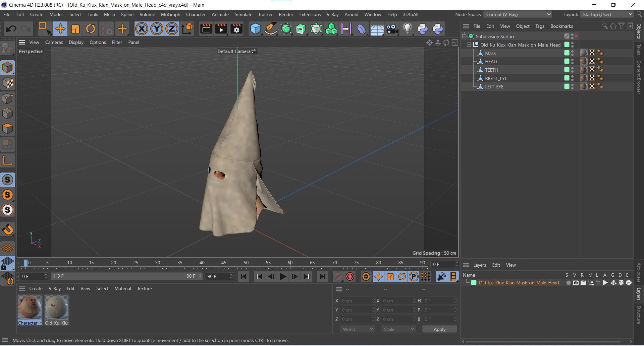The image size is (644, 346).
Task: Enable the Axis mode icon
Action: [7, 161]
